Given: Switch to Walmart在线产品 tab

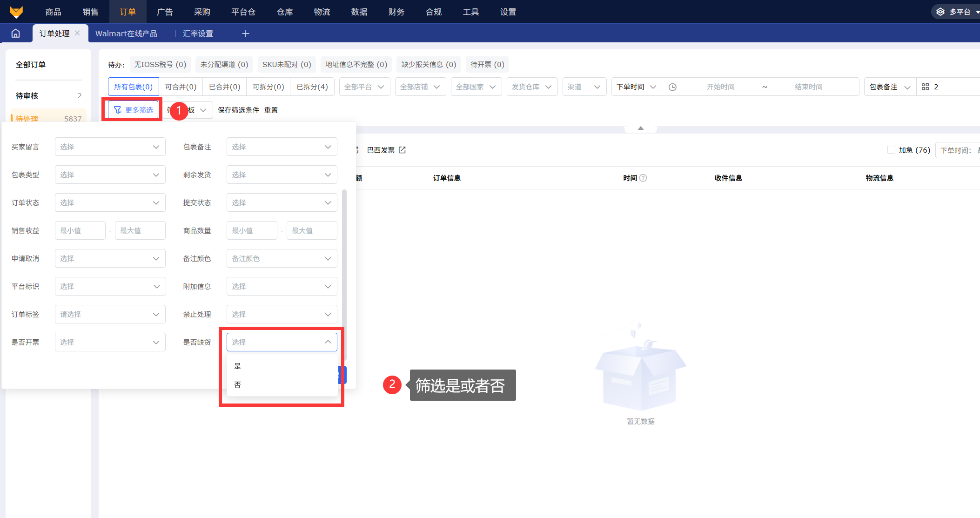Looking at the screenshot, I should click(x=126, y=34).
